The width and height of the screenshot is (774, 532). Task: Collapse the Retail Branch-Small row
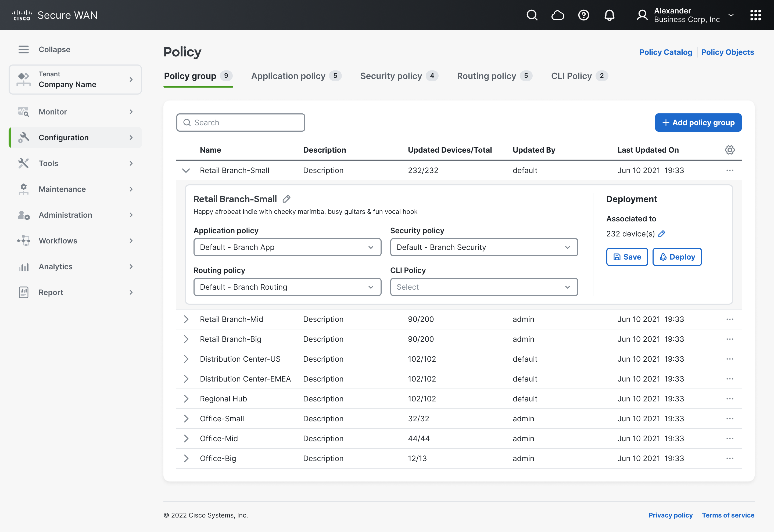pyautogui.click(x=186, y=170)
